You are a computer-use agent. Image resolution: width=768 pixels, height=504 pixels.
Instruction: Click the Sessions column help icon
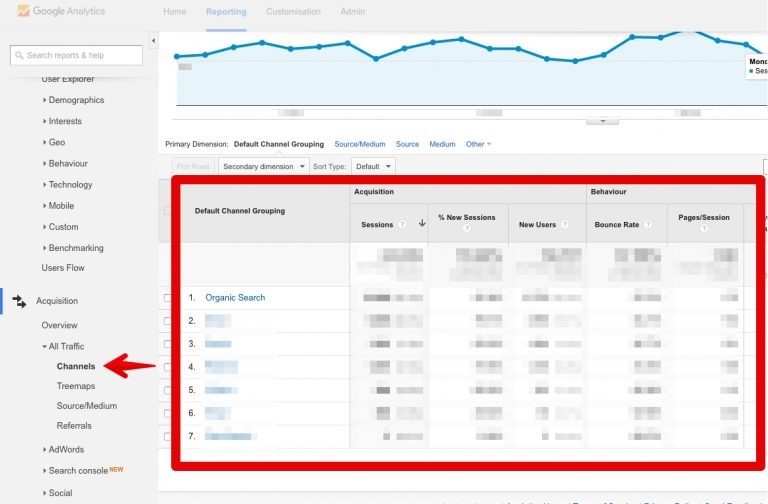[402, 224]
